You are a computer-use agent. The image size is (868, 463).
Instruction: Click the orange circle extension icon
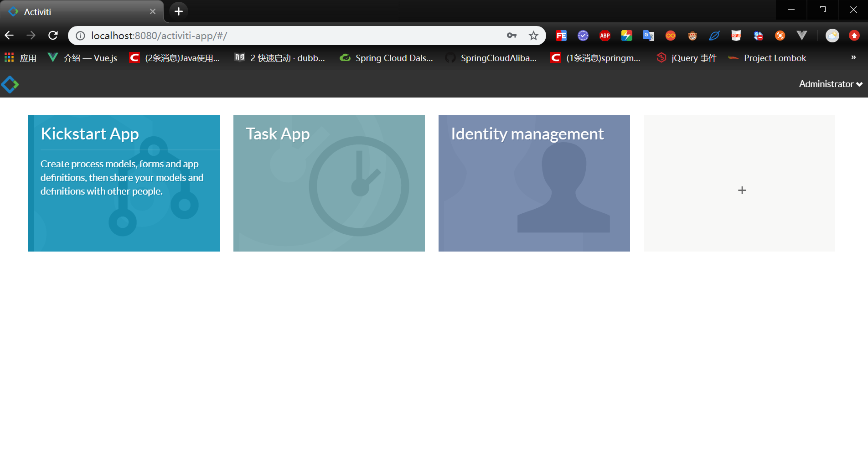[x=780, y=36]
